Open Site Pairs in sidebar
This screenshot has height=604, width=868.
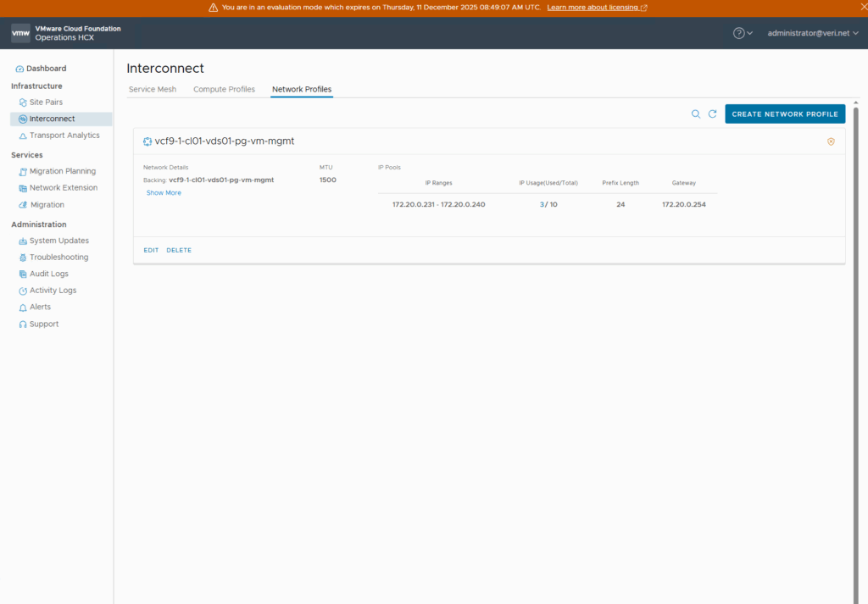46,103
